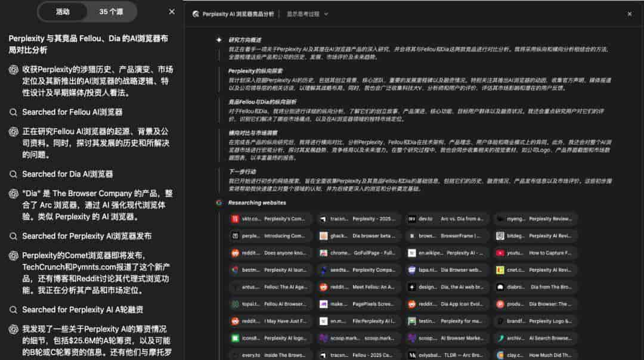Click the thinking icon beside Perplexity的Comet浏览器即将发布
This screenshot has width=644, height=360.
[x=14, y=256]
